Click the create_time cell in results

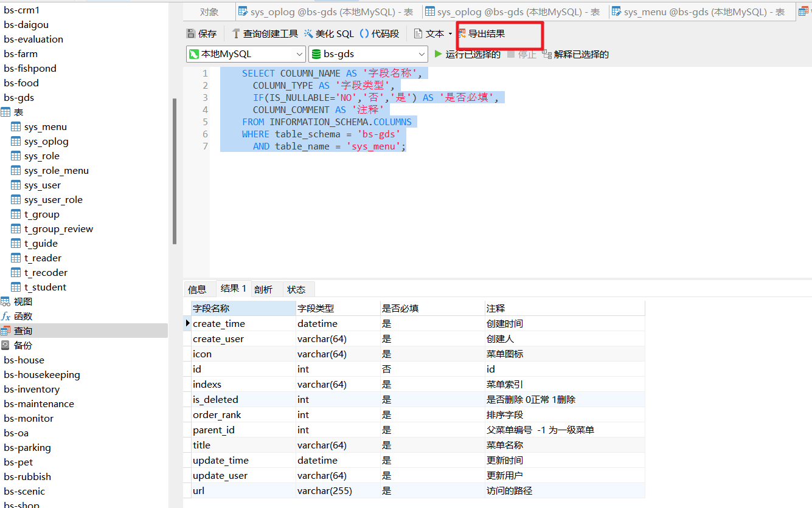click(x=243, y=323)
